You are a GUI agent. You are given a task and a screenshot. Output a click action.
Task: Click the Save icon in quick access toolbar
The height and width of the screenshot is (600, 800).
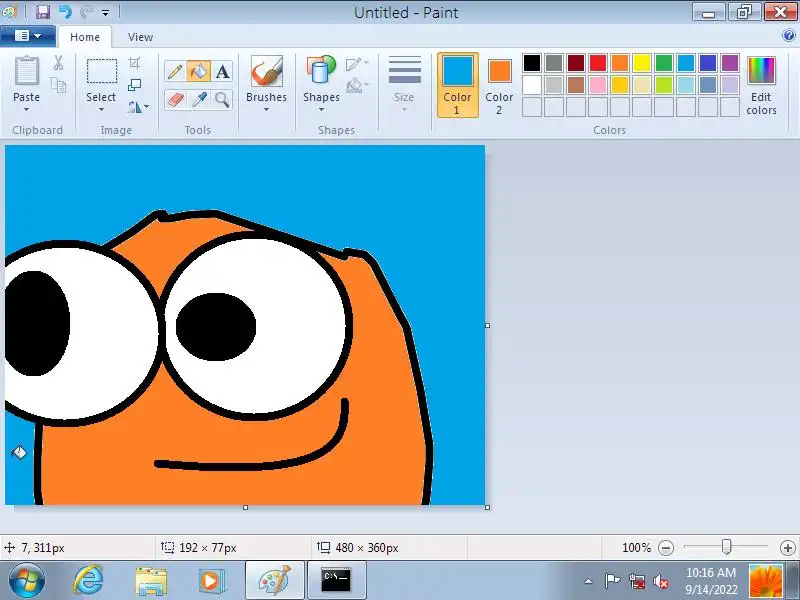(x=43, y=12)
